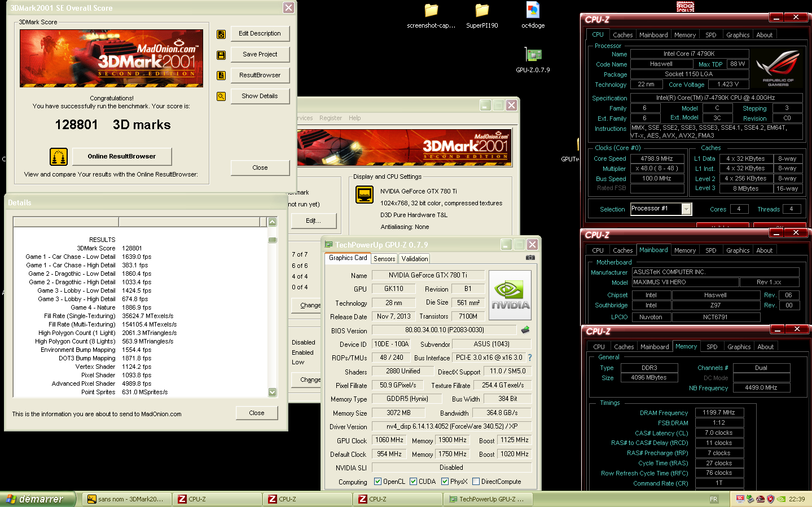
Task: Click the Details list scroll-down arrow
Action: click(x=273, y=393)
